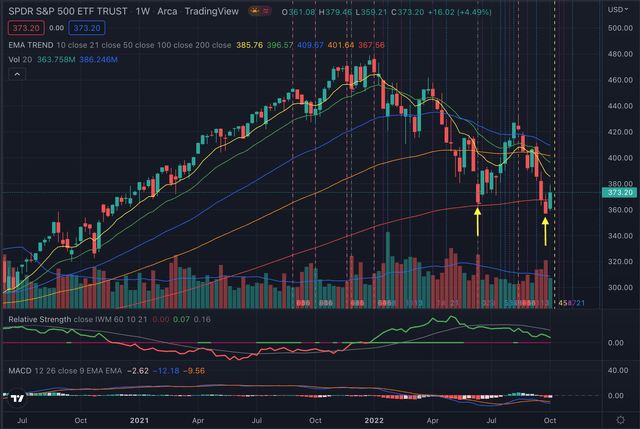The height and width of the screenshot is (429, 640).
Task: Click the 363.758M volume value
Action: (x=56, y=60)
